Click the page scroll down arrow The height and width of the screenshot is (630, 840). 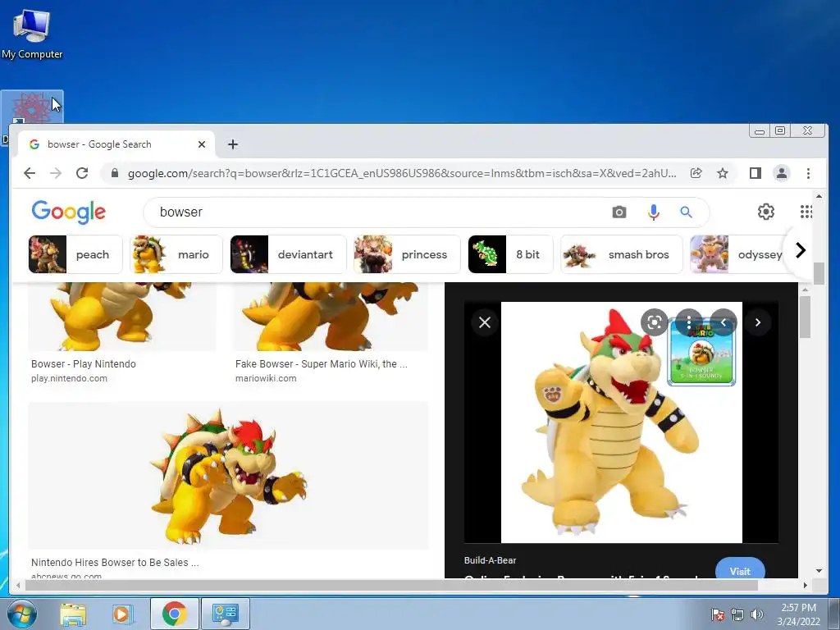pyautogui.click(x=819, y=571)
